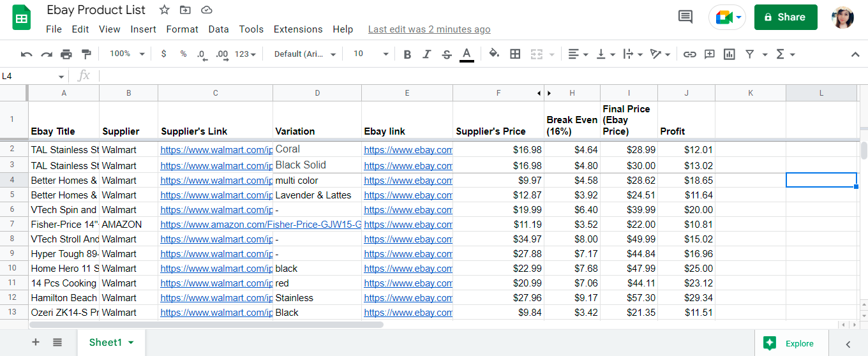Open the Extensions menu
This screenshot has height=356, width=868.
(x=298, y=29)
